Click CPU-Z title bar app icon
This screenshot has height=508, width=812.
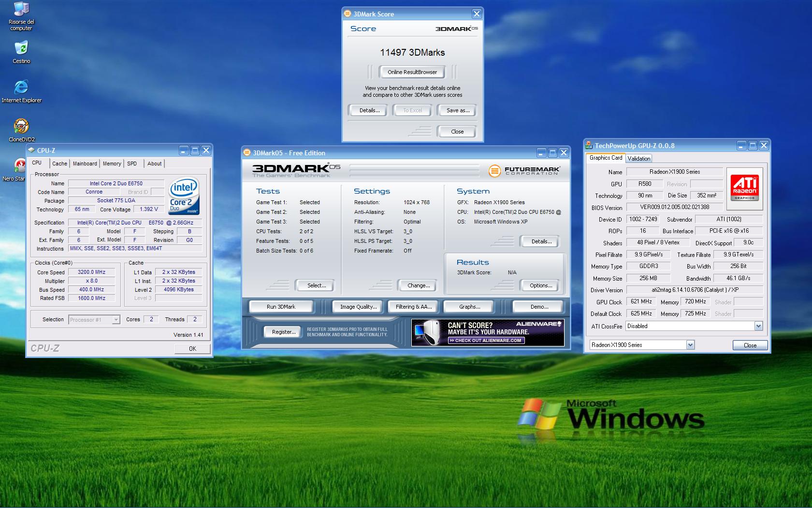pyautogui.click(x=31, y=150)
